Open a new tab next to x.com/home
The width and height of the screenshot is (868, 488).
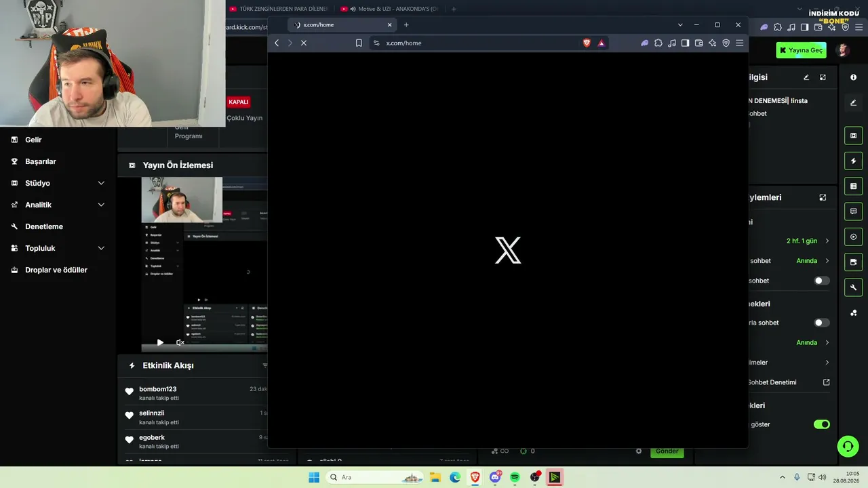point(406,25)
